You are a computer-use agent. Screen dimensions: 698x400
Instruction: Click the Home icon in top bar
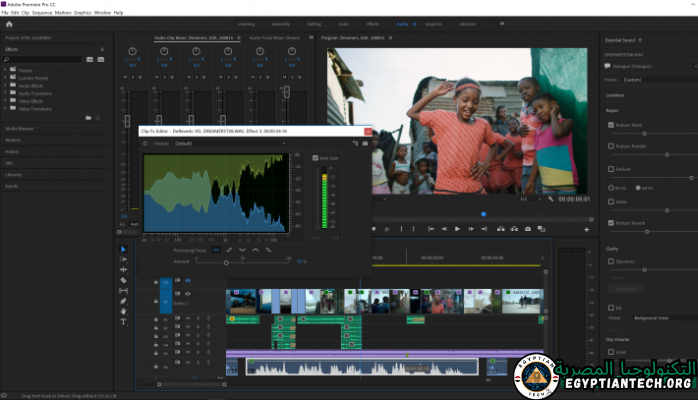[x=9, y=23]
